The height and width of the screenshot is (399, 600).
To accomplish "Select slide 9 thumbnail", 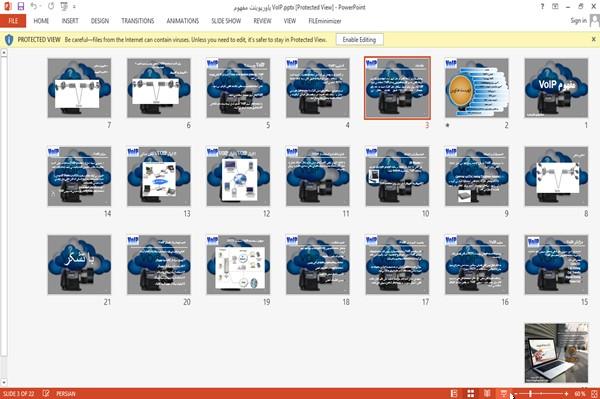I will point(477,176).
